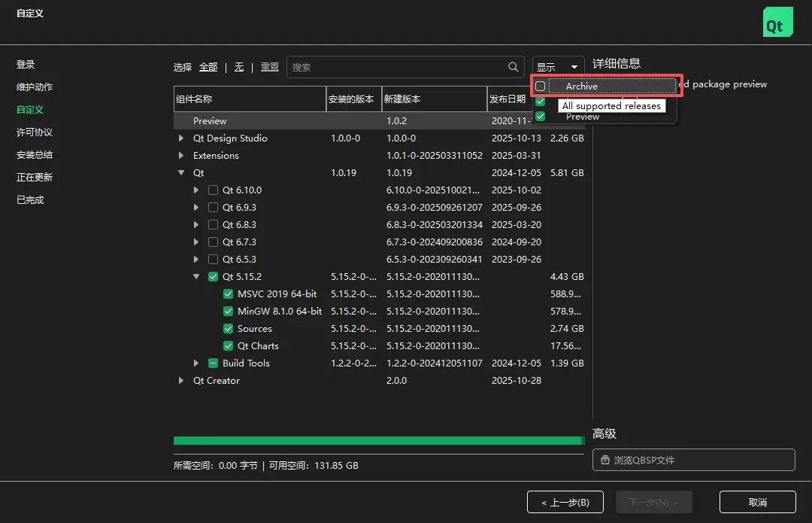This screenshot has width=812, height=523.
Task: Expand the Qt 6.8.3 node
Action: tap(195, 224)
